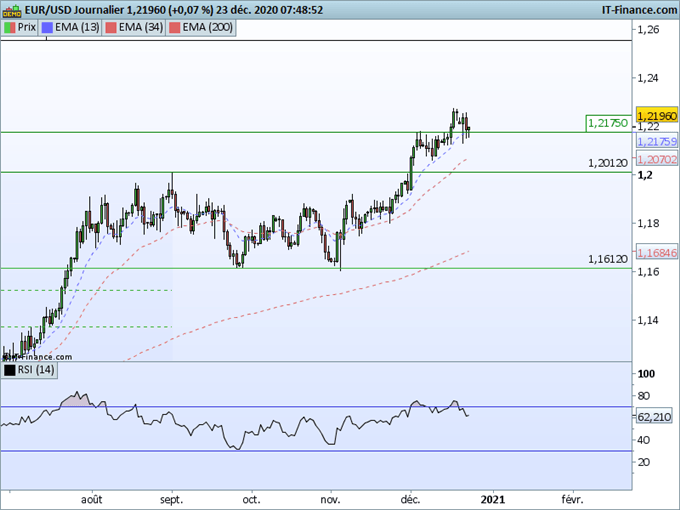Viewport: 680px width, 510px height.
Task: Click the Prix legend button
Action: pyautogui.click(x=20, y=28)
